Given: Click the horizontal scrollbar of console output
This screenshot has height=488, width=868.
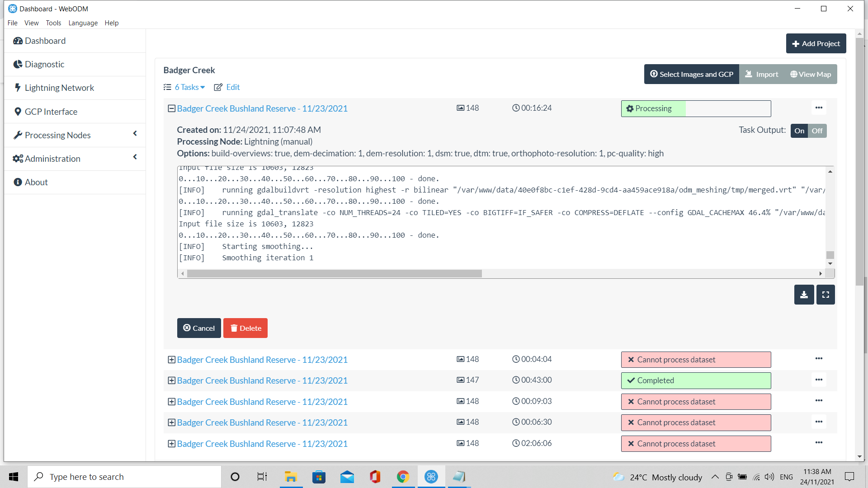Looking at the screenshot, I should (x=335, y=274).
